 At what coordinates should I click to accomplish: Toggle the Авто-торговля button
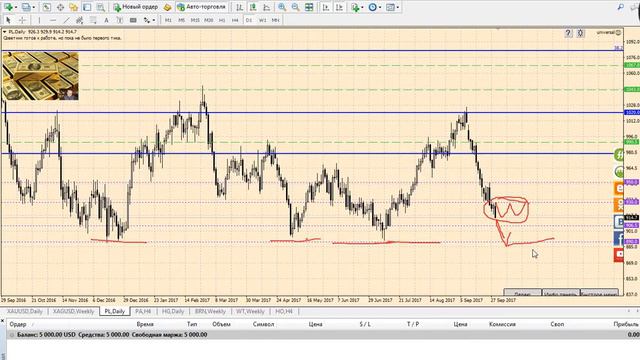202,7
